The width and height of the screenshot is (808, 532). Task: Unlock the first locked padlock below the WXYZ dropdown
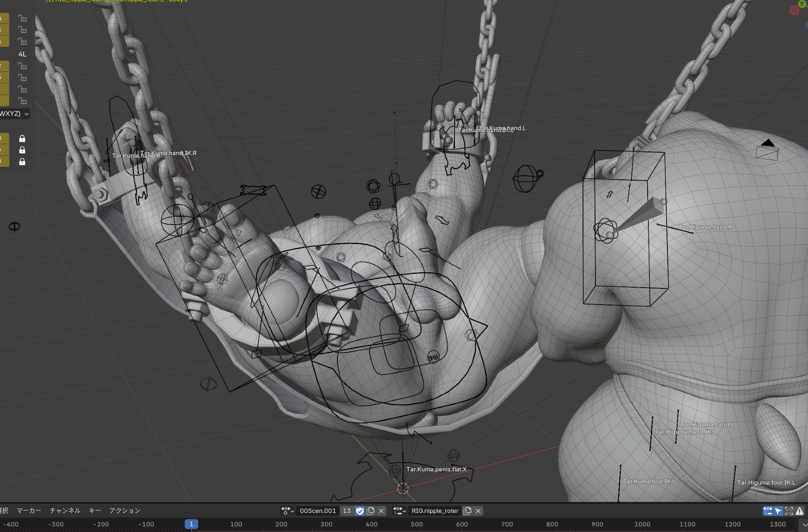click(22, 139)
